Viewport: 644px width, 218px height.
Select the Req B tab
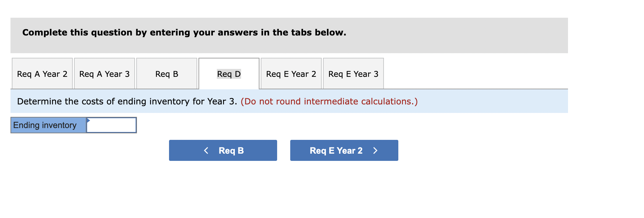coord(166,74)
